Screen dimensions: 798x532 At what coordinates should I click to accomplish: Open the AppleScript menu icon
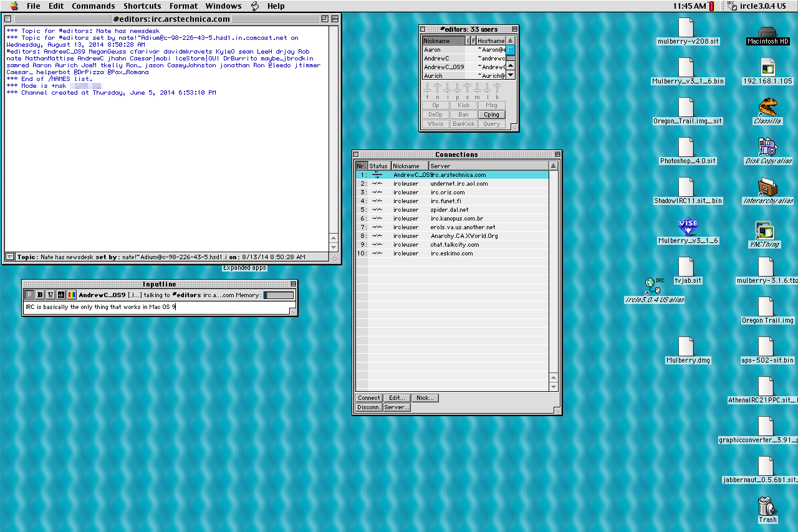point(255,6)
